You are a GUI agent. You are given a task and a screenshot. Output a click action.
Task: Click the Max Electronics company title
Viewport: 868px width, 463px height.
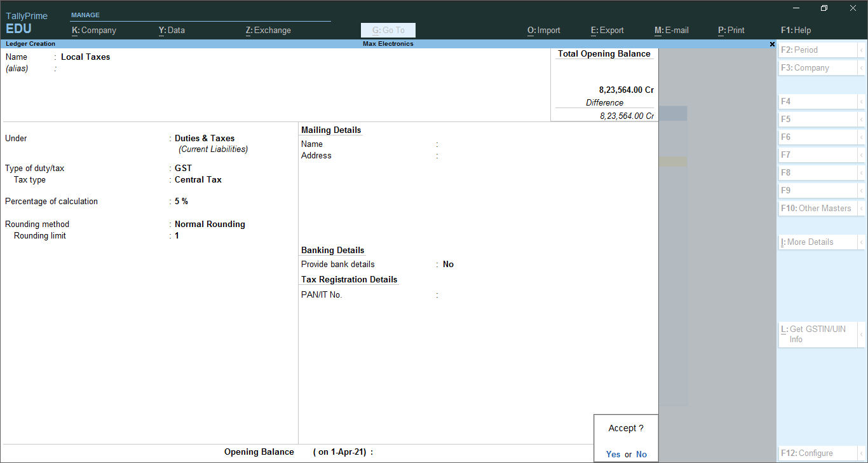[x=388, y=44]
